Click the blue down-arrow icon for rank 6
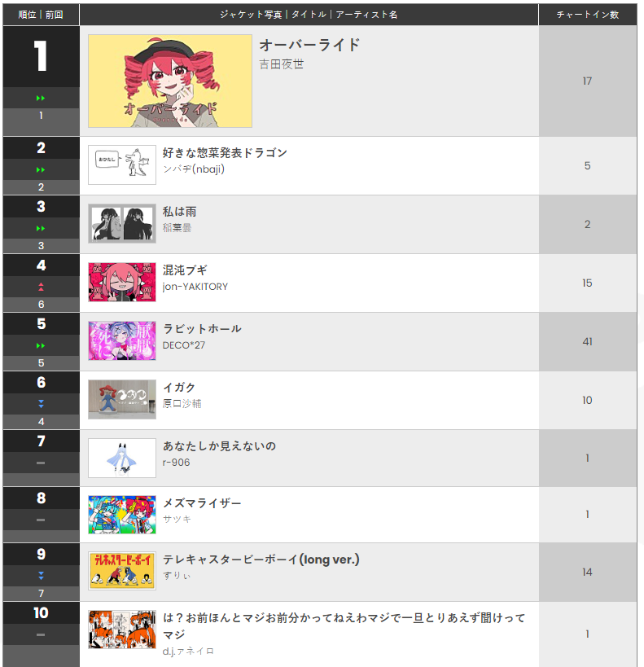 point(41,404)
